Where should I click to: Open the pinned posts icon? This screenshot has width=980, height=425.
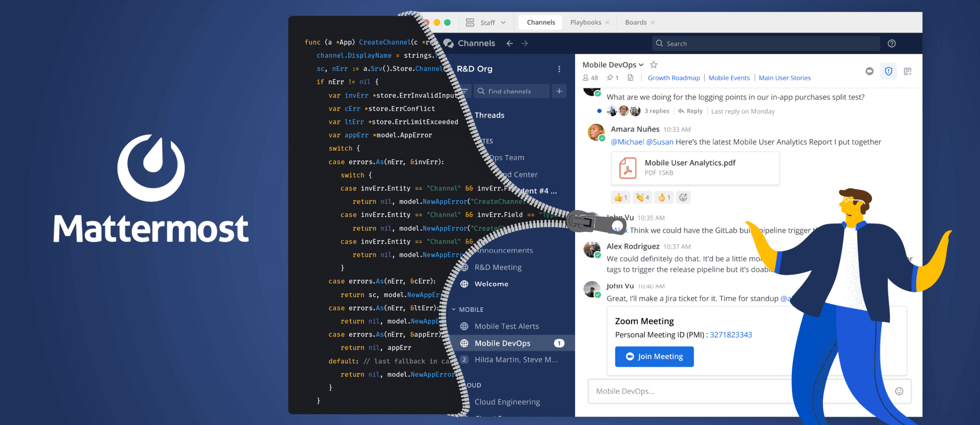612,77
